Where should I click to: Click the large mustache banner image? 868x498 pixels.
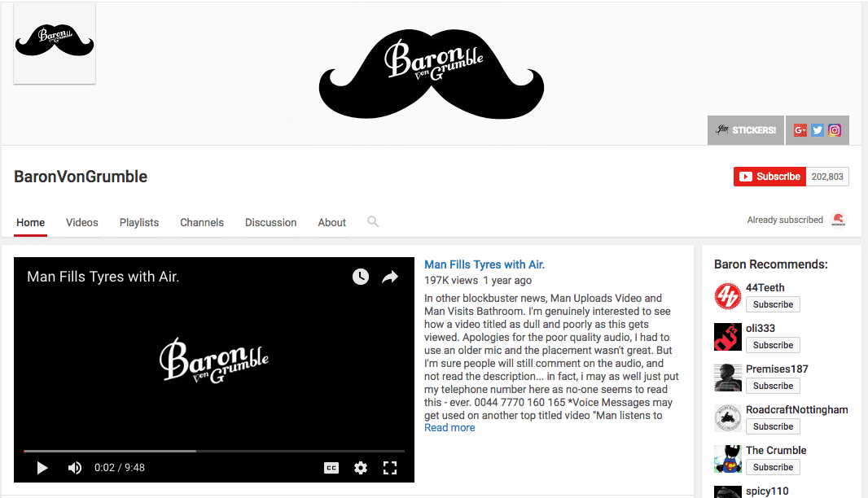pos(432,73)
